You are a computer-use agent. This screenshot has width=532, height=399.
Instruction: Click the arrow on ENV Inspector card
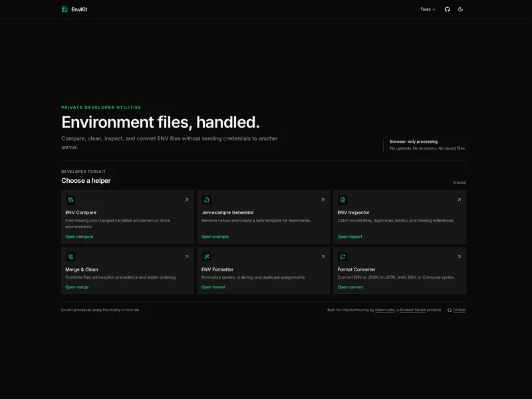[459, 200]
